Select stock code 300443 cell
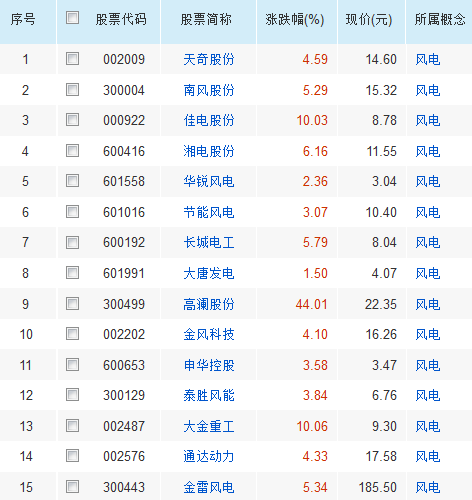This screenshot has width=472, height=500. click(x=124, y=487)
